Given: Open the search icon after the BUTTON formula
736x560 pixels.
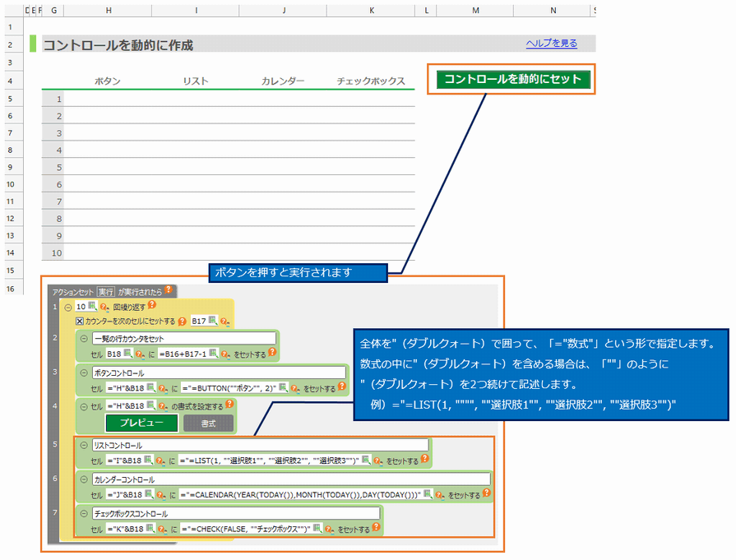Looking at the screenshot, I should point(294,388).
